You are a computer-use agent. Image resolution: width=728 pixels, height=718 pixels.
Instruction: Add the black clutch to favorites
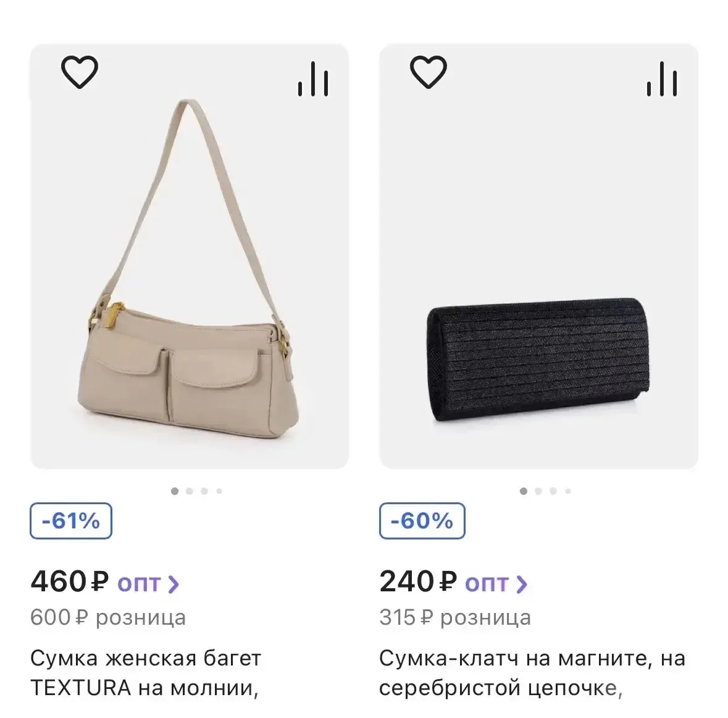click(x=429, y=72)
